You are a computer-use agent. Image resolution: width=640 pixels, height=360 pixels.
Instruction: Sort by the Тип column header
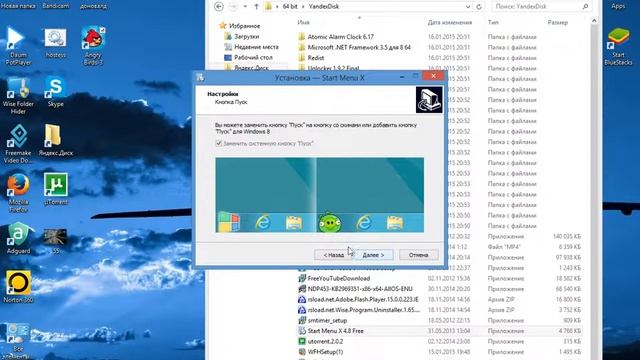(x=493, y=22)
